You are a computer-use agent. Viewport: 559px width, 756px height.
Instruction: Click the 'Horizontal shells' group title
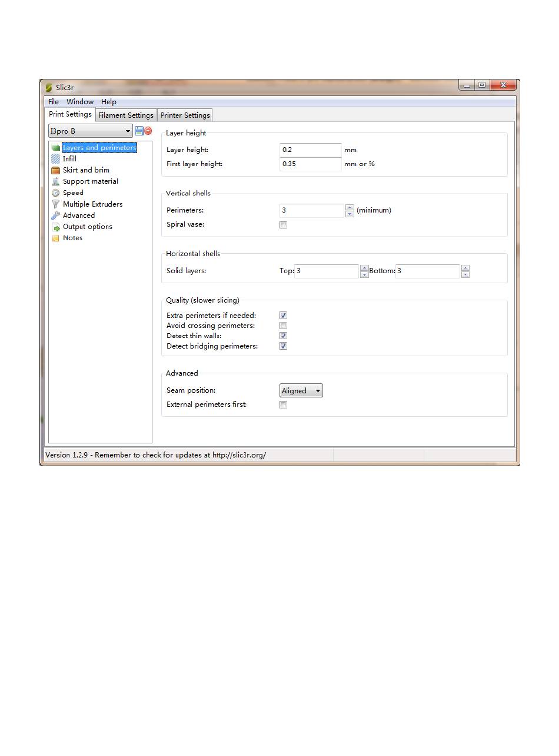pos(193,254)
